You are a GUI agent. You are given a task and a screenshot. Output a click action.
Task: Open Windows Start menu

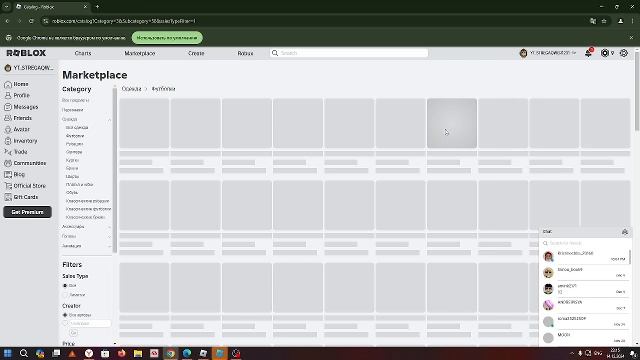tap(7, 353)
